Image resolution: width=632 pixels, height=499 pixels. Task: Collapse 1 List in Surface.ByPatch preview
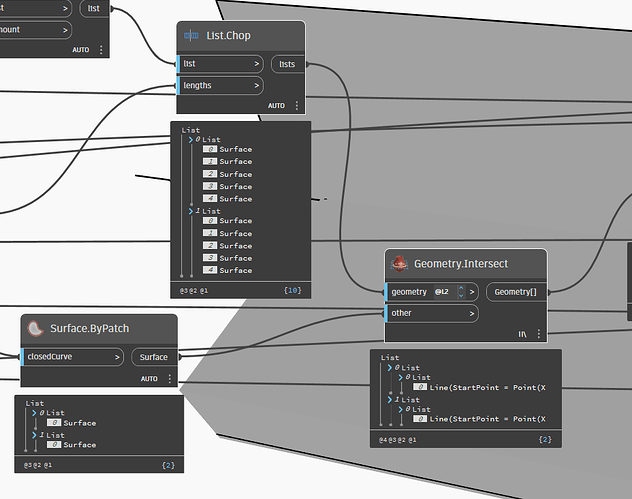click(x=34, y=435)
